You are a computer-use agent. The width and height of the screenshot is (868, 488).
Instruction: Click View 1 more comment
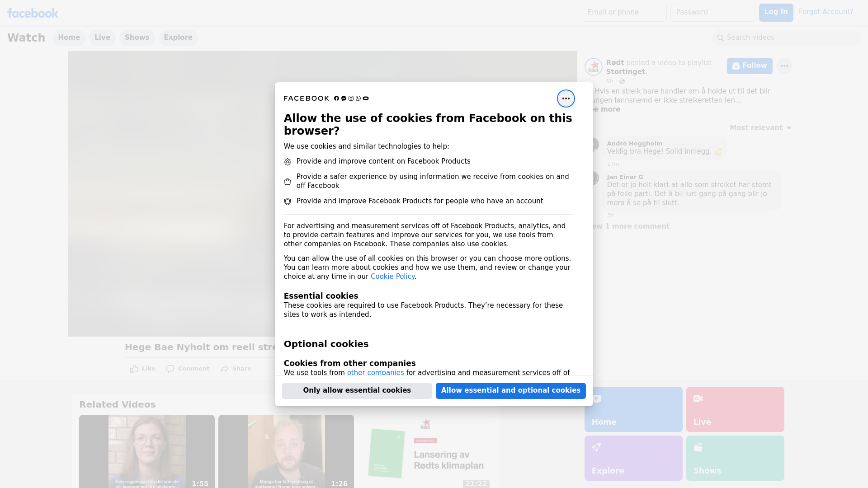(631, 226)
